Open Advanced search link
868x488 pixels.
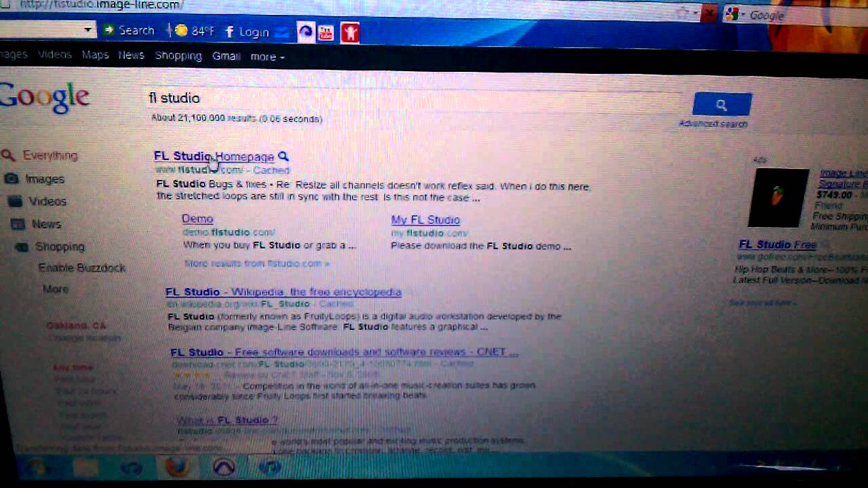[713, 124]
